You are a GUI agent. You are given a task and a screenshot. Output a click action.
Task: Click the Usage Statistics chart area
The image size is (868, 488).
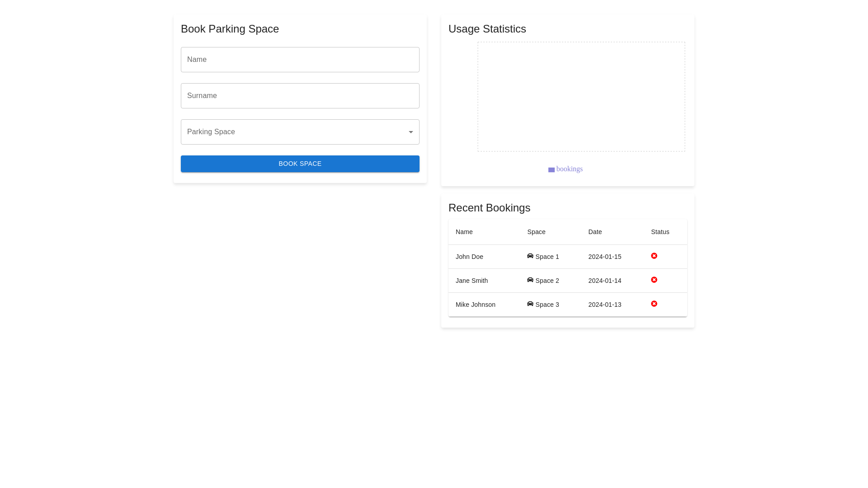581,96
